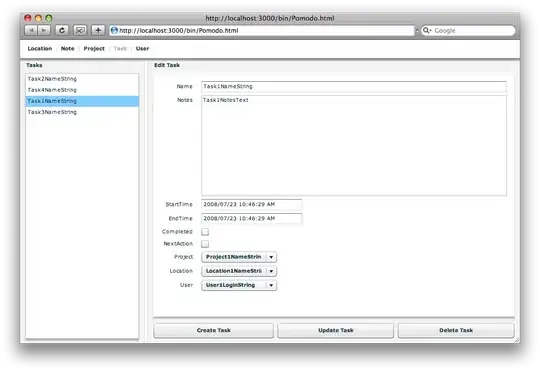This screenshot has width=540, height=371.
Task: Go back with the browser back arrow
Action: [31, 30]
